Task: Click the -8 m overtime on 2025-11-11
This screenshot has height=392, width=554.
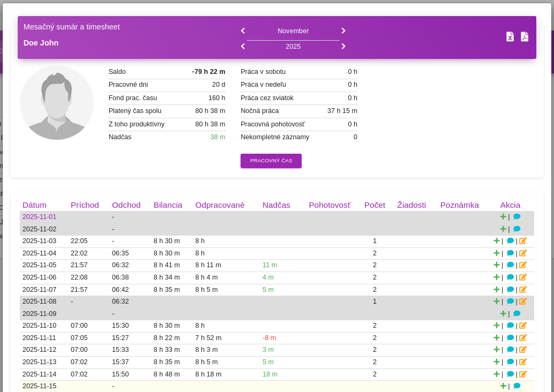Action: 269,338
